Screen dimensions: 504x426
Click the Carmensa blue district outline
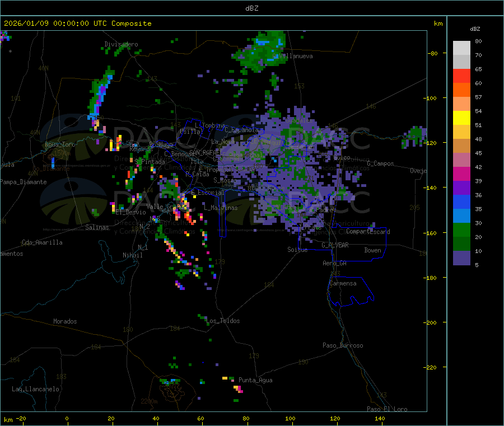[x=351, y=292]
